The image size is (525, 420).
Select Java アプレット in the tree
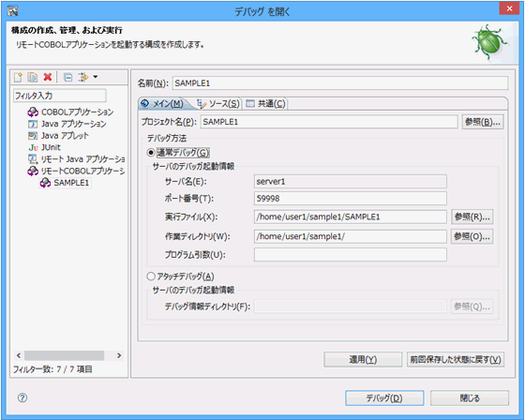pos(65,136)
